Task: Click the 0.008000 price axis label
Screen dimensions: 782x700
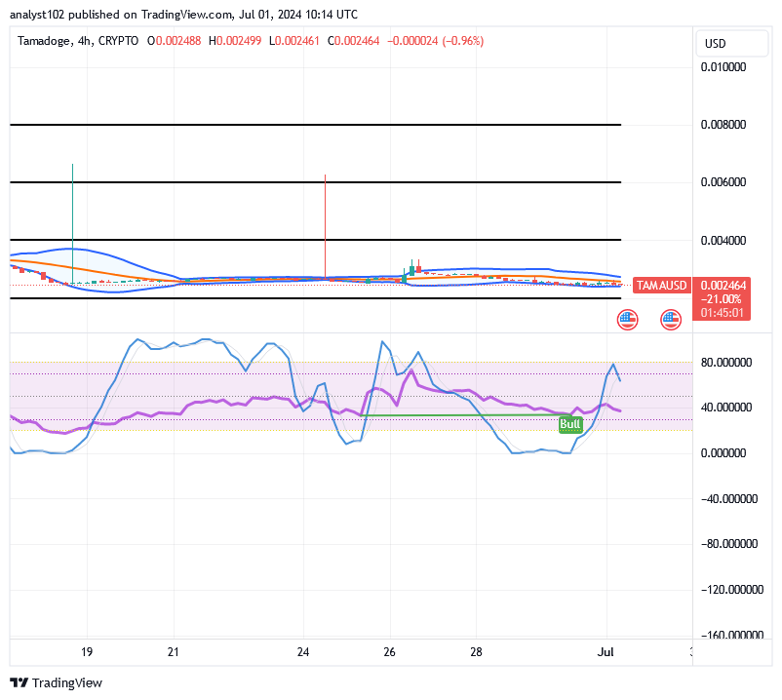Action: (723, 125)
